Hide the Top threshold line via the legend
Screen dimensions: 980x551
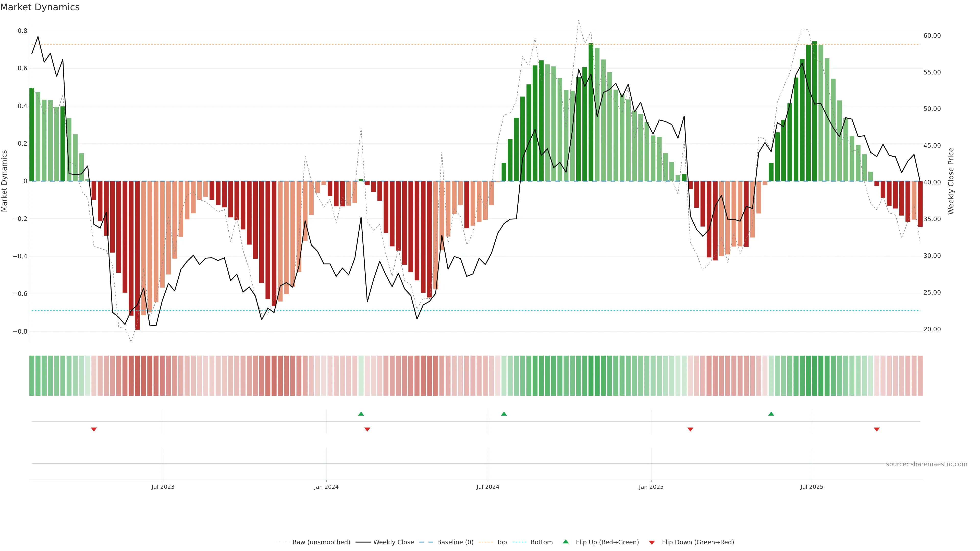click(x=501, y=542)
